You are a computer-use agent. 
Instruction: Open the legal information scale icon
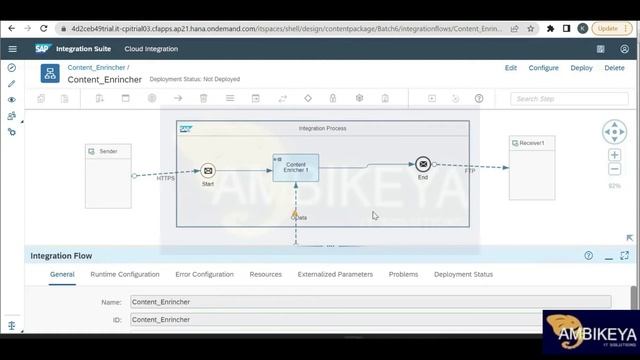coord(12,325)
